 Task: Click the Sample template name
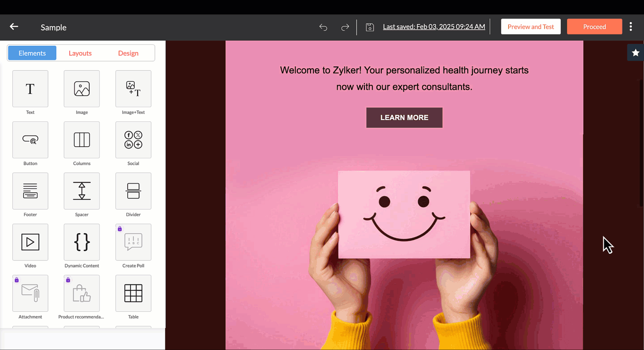tap(53, 27)
